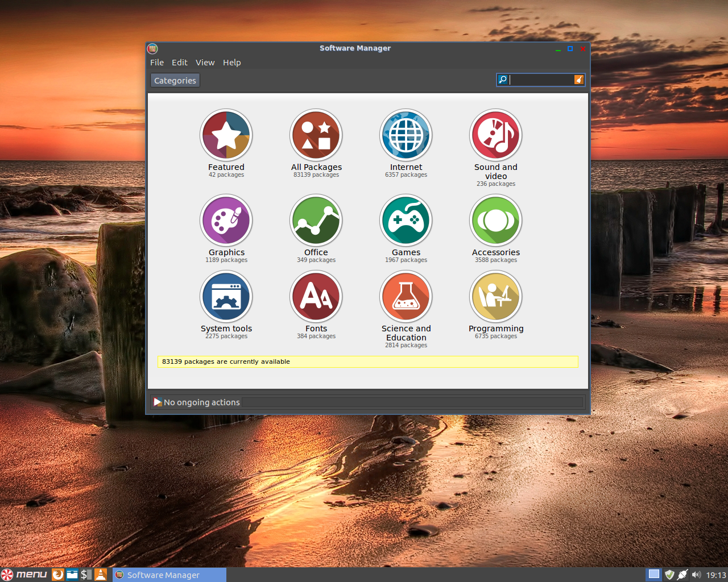Browse the All Packages category
Viewport: 728px width, 582px height.
pos(316,143)
